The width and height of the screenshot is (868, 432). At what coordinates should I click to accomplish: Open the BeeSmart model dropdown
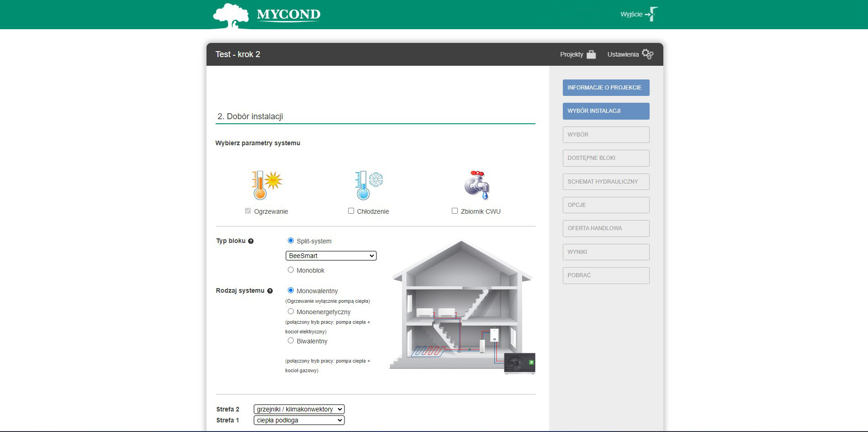coord(331,256)
